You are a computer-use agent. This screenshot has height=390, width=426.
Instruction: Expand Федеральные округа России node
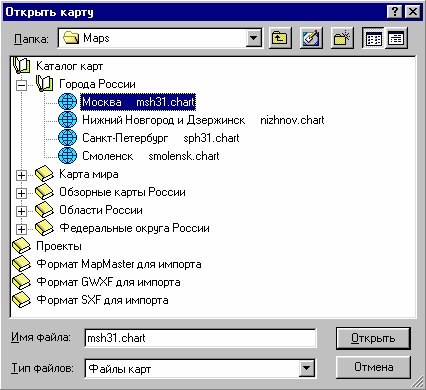click(x=21, y=229)
